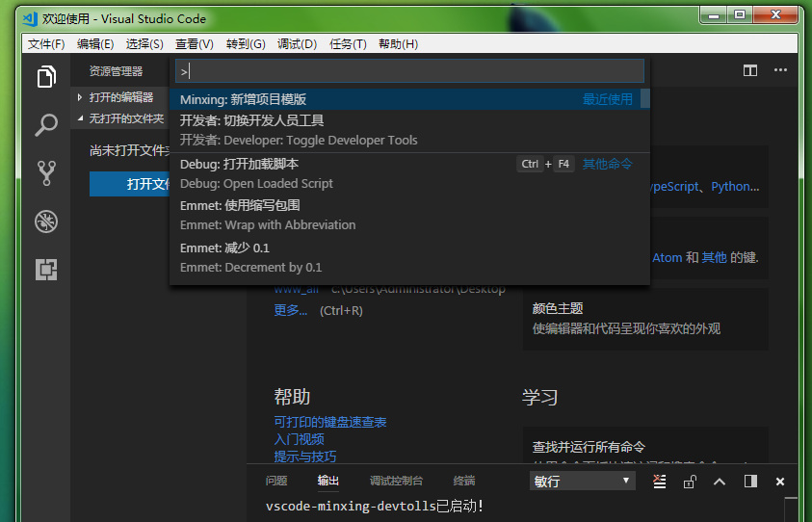Image resolution: width=812 pixels, height=522 pixels.
Task: Click the output panel vertical scrollbar
Action: [x=791, y=509]
